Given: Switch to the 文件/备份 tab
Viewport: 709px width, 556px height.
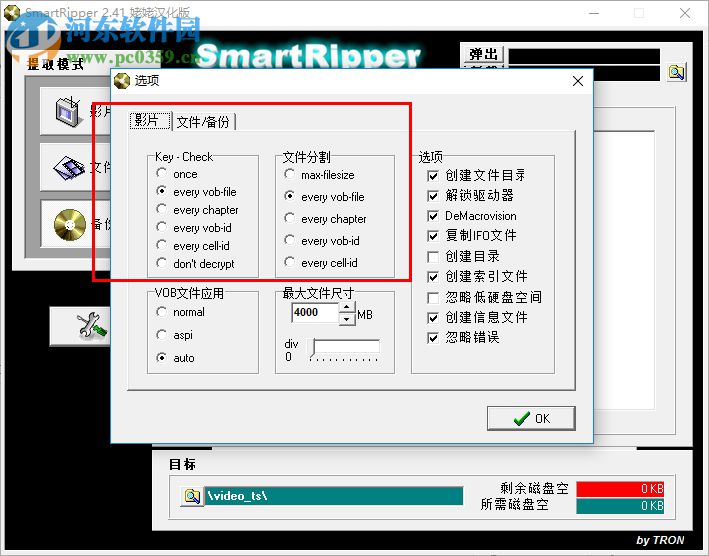Looking at the screenshot, I should [203, 122].
